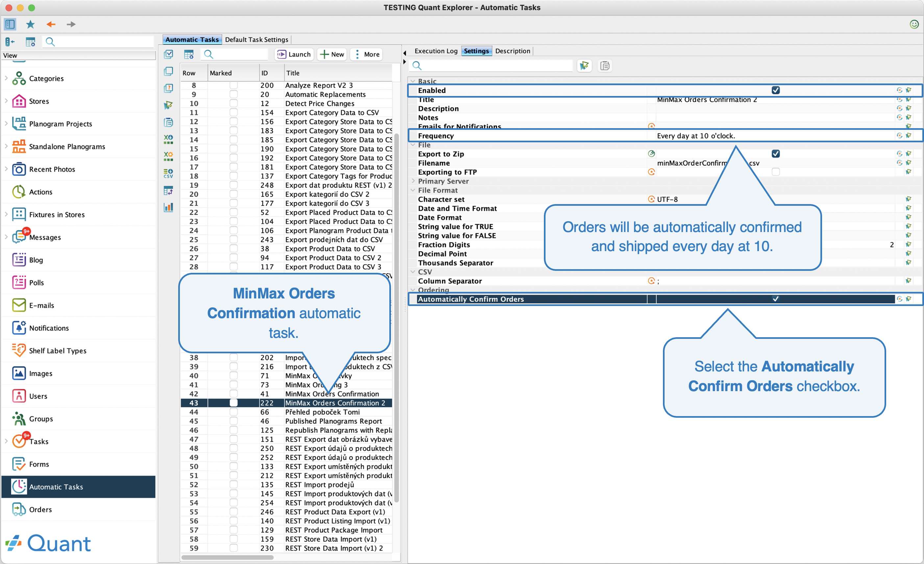The image size is (924, 564).
Task: Open Messages
Action: pyautogui.click(x=45, y=237)
